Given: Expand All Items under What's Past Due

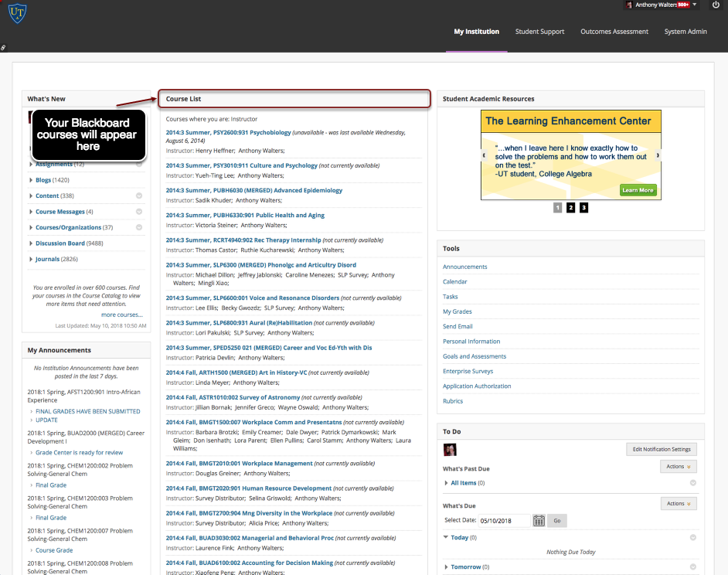Looking at the screenshot, I should click(x=446, y=483).
